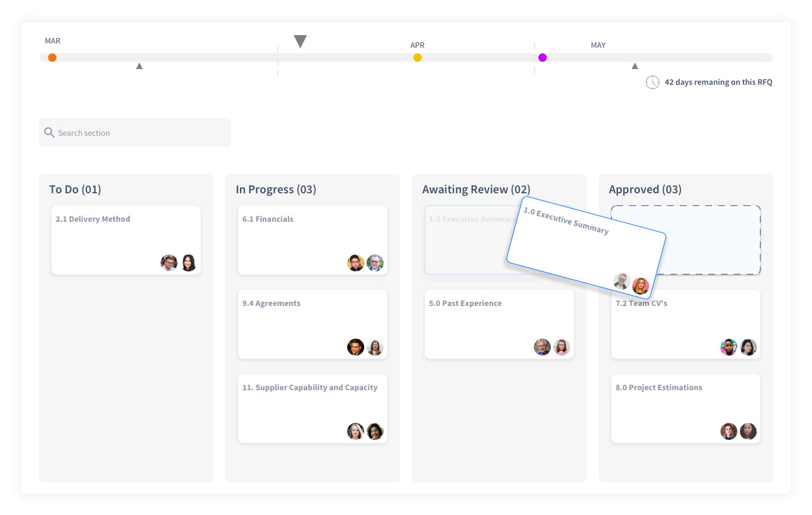Focus the Search section input field
Viewport: 812px width, 515px height.
[139, 133]
